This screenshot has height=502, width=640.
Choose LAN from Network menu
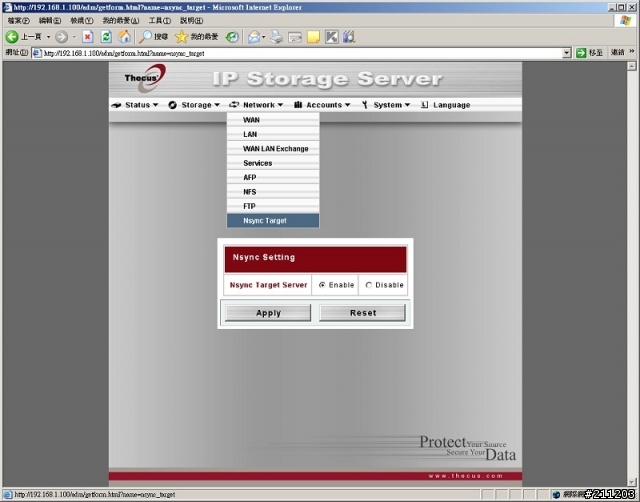coord(273,134)
